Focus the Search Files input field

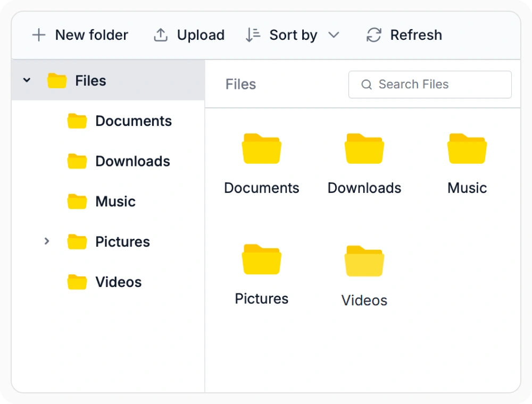(430, 85)
